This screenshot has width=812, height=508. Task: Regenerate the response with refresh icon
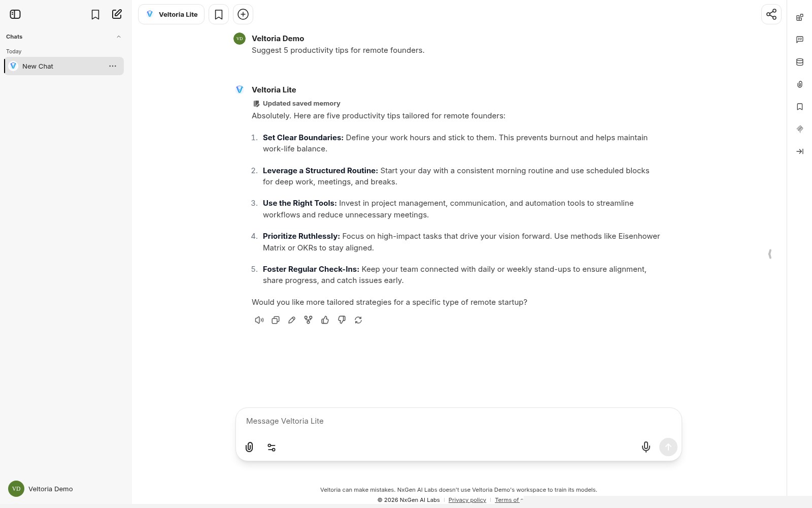point(358,320)
